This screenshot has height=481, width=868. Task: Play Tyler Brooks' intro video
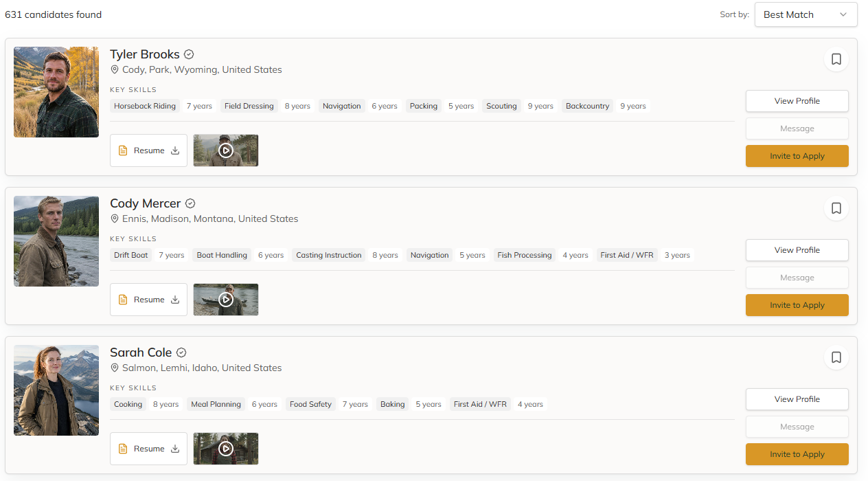point(226,150)
